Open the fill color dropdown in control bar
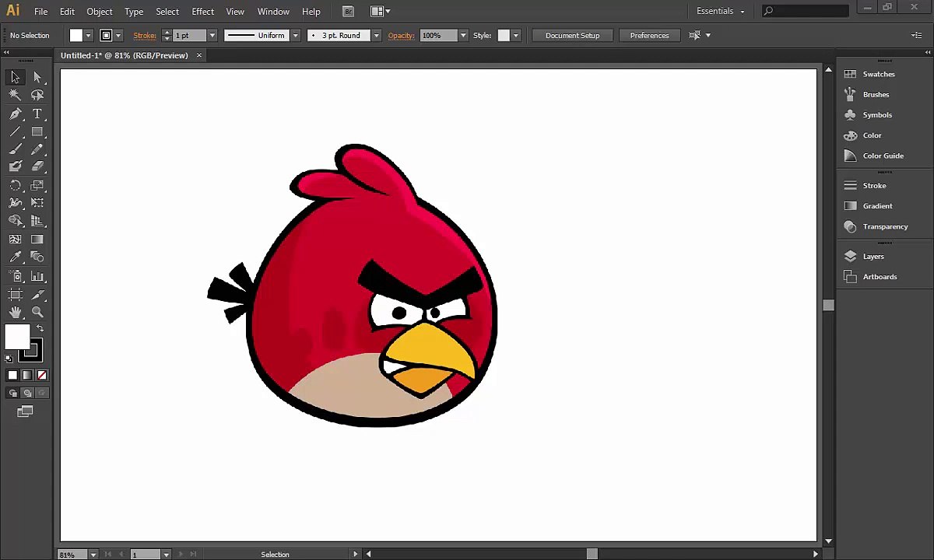 88,35
